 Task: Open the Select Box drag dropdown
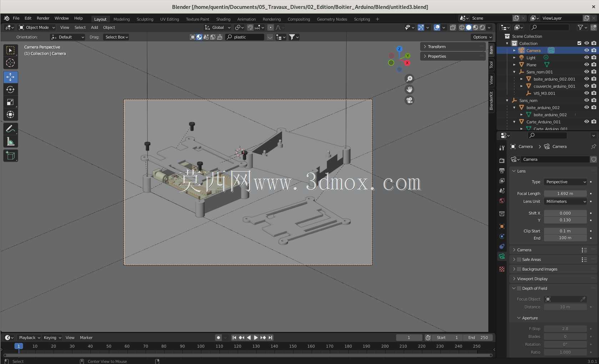[116, 37]
